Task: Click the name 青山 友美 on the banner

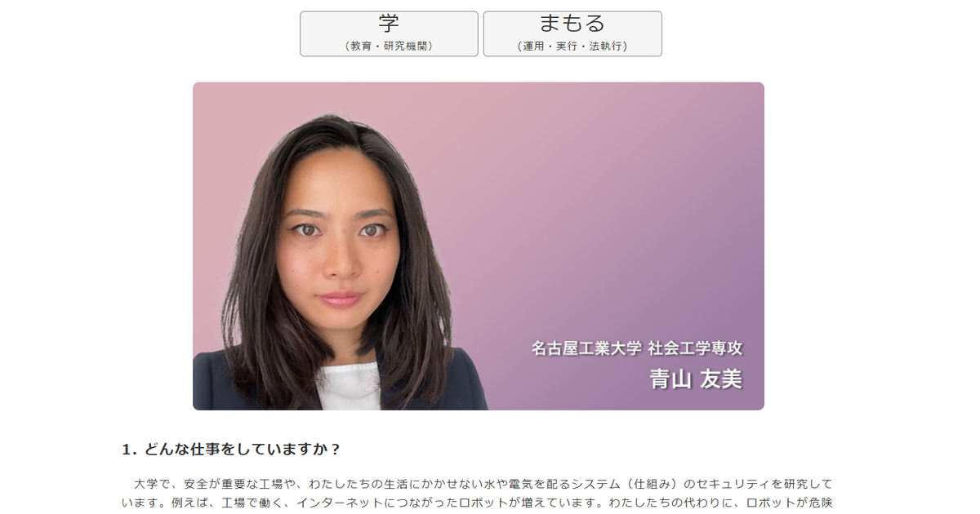Action: coord(696,379)
